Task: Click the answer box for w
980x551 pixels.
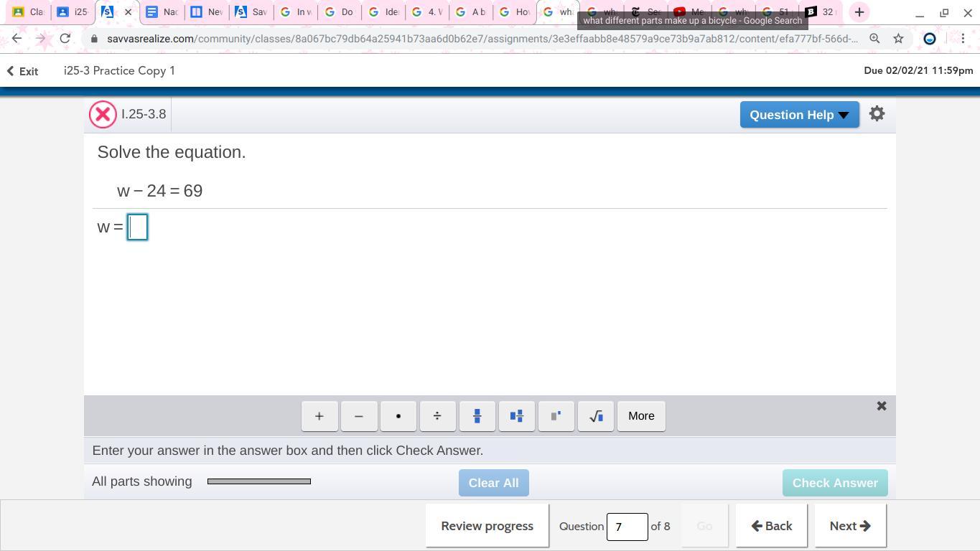Action: [137, 227]
